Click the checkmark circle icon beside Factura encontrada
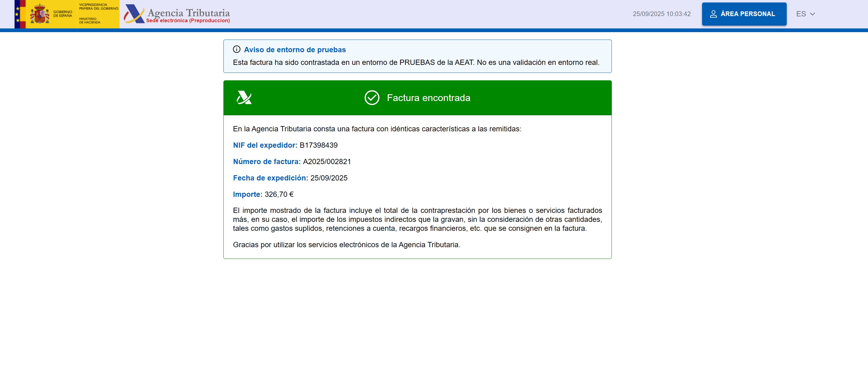Image resolution: width=868 pixels, height=381 pixels. [x=372, y=98]
